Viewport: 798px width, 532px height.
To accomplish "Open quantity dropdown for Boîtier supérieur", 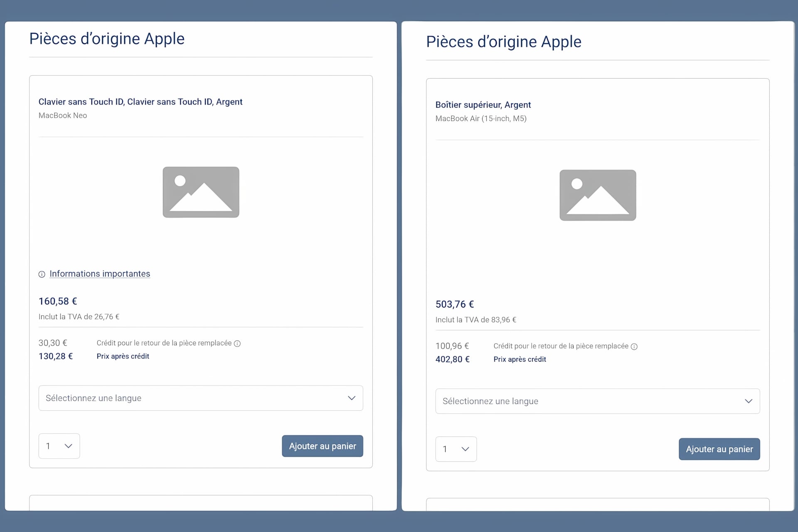I will coord(456,449).
